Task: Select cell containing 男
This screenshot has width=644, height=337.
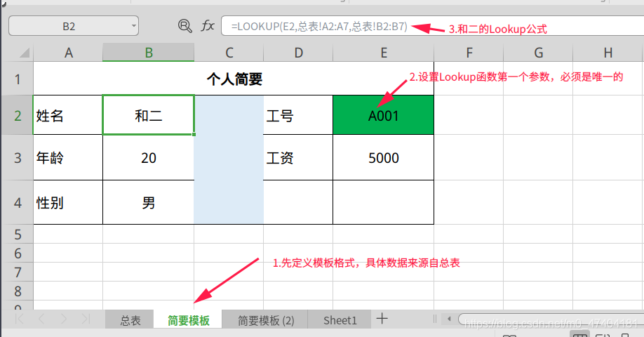Action: coord(148,202)
